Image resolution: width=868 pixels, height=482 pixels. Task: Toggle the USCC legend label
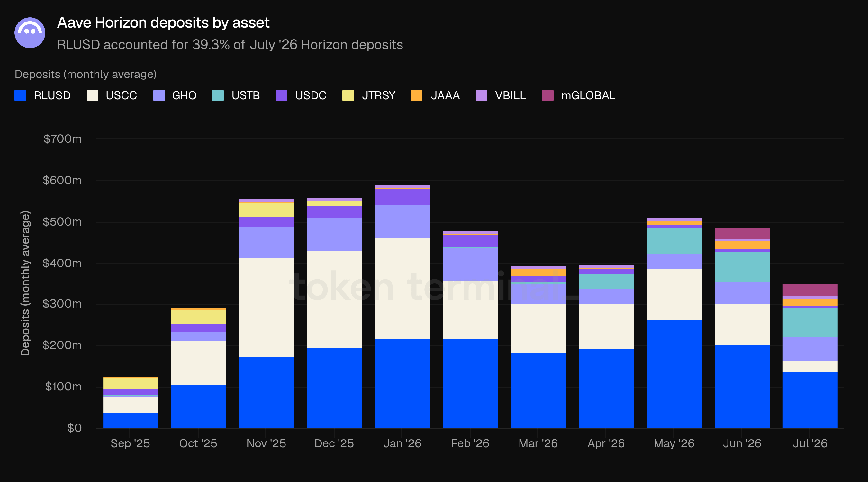tap(121, 95)
